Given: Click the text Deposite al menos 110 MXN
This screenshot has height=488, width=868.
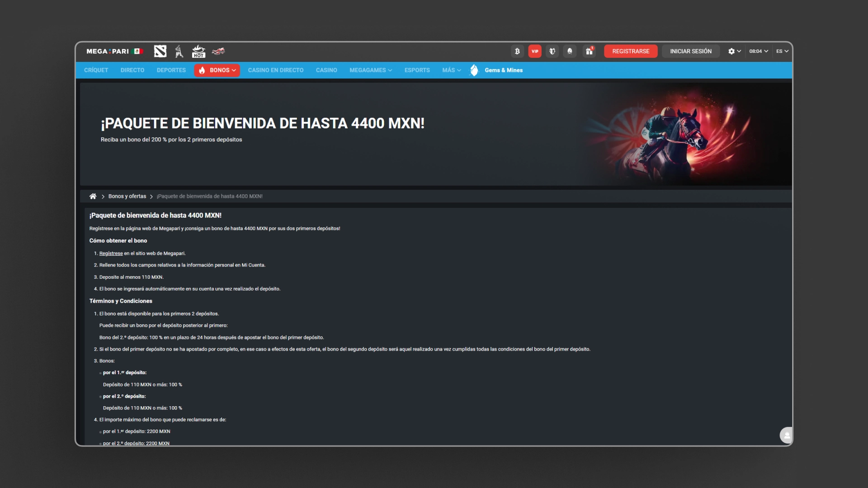Looking at the screenshot, I should [x=132, y=277].
